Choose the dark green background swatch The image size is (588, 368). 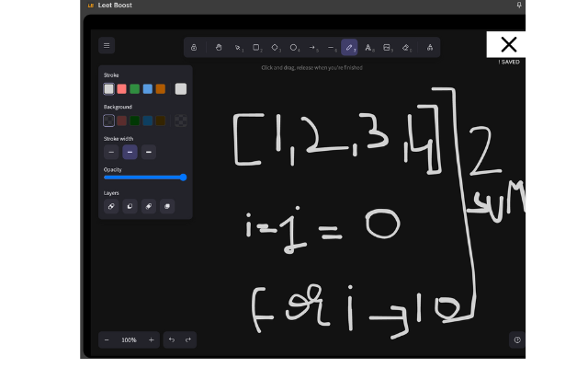[135, 121]
